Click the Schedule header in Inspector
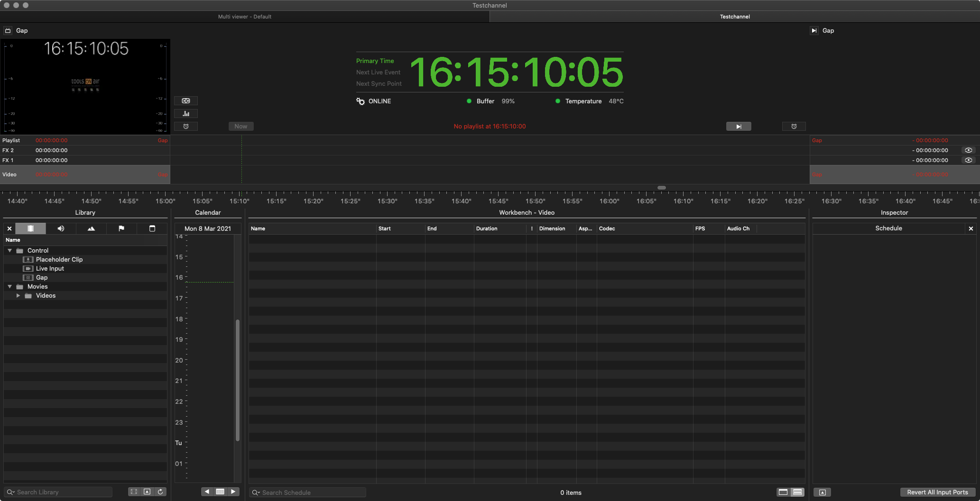This screenshot has width=980, height=501. (888, 228)
